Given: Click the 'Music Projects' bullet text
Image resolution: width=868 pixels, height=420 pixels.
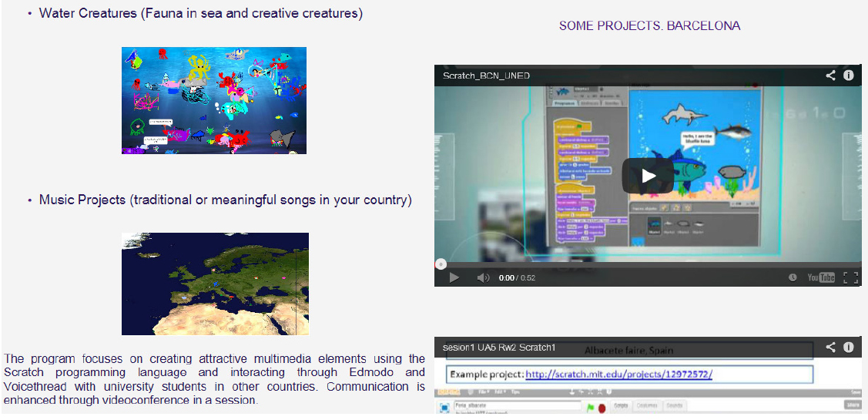Looking at the screenshot, I should click(x=226, y=200).
